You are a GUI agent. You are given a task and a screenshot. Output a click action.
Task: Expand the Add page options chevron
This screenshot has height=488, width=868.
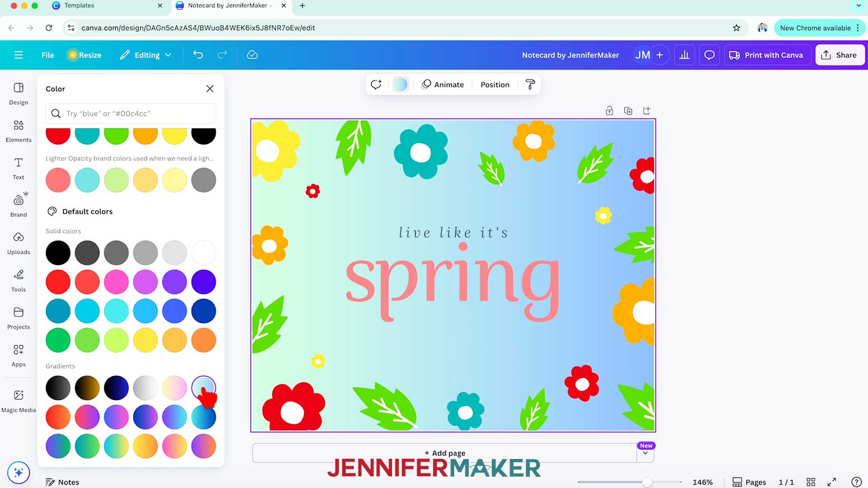coord(645,453)
